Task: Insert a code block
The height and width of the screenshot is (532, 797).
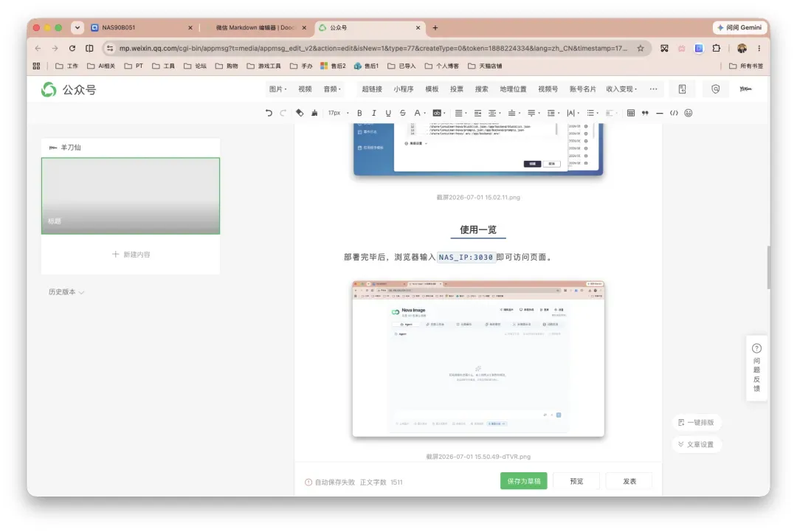Action: coord(674,114)
